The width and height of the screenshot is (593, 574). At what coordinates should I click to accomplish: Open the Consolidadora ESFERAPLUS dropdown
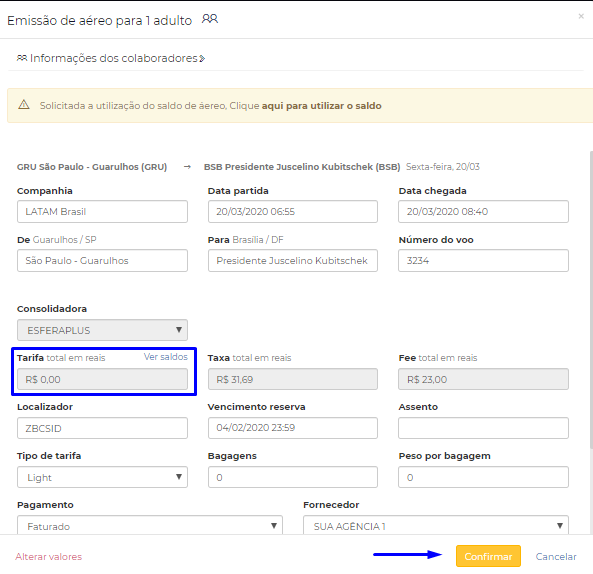pyautogui.click(x=102, y=330)
